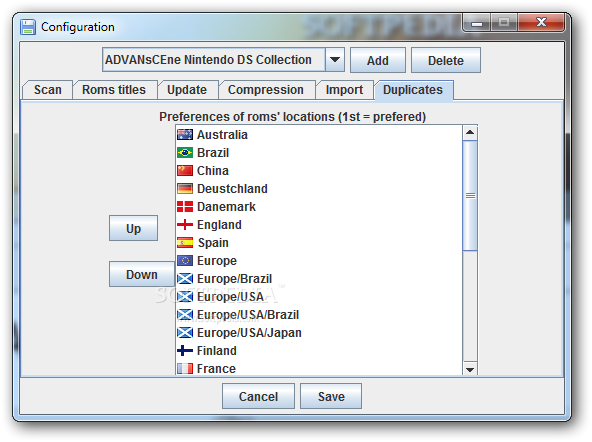Select the Europe/Brazil list entry

tap(319, 279)
